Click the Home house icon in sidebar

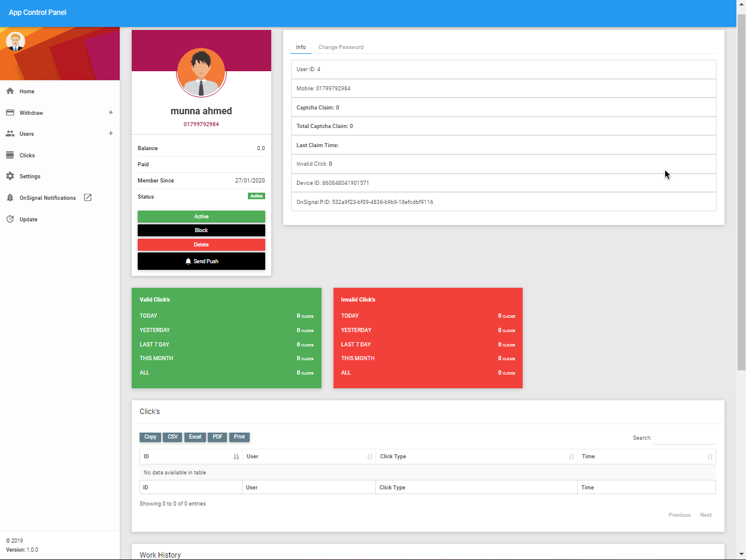[10, 92]
